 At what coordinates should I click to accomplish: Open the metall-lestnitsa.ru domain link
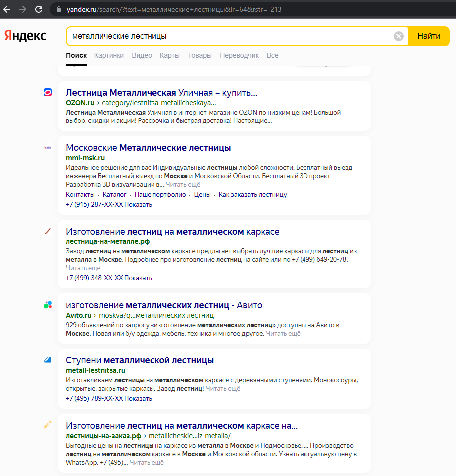(x=95, y=370)
